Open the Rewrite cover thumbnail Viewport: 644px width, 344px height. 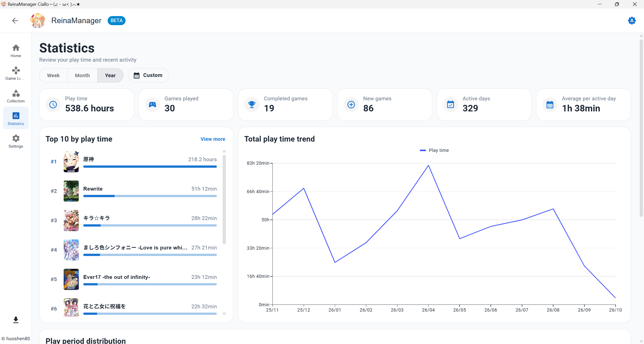(71, 191)
